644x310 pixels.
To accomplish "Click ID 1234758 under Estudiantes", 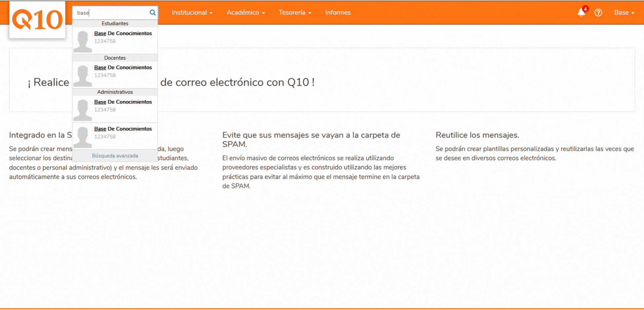I will tap(105, 41).
